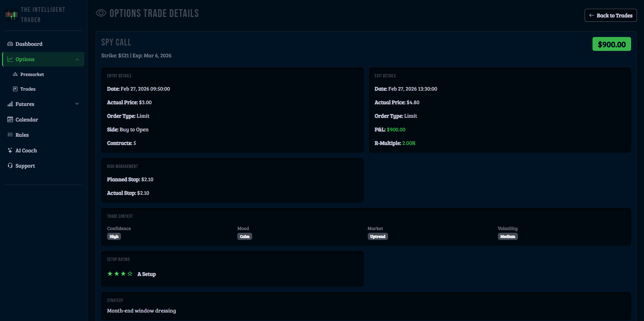
Task: Expand the Futures menu chevron
Action: click(77, 104)
